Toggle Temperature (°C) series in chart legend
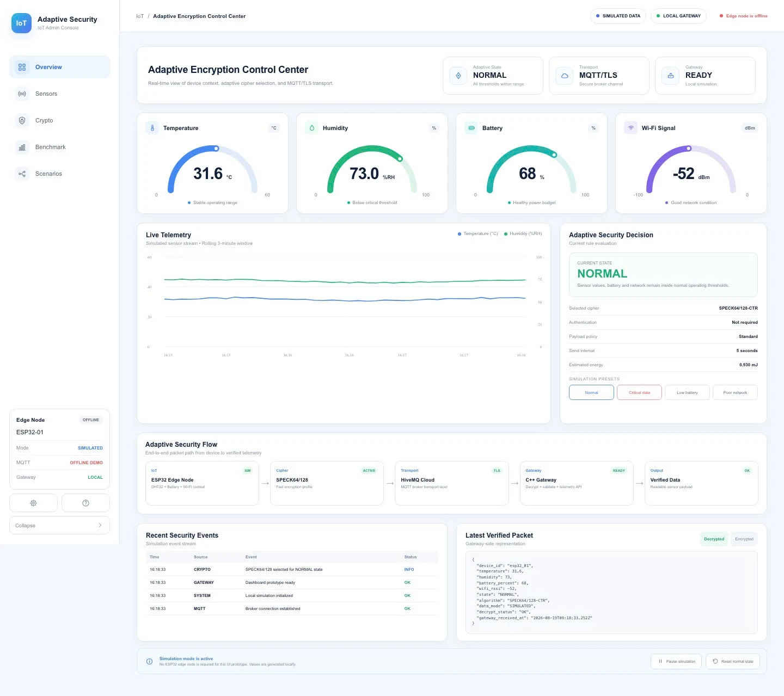Image resolution: width=784 pixels, height=696 pixels. [x=478, y=233]
